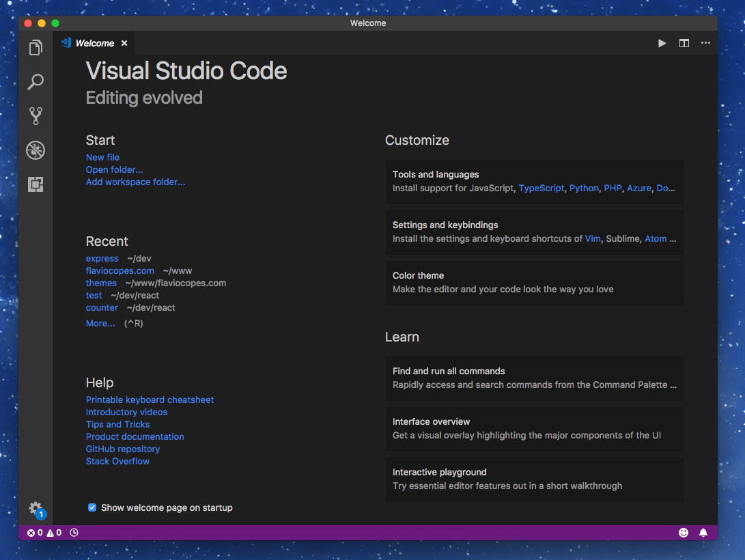Open the Color theme customization card
This screenshot has width=745, height=560.
534,282
